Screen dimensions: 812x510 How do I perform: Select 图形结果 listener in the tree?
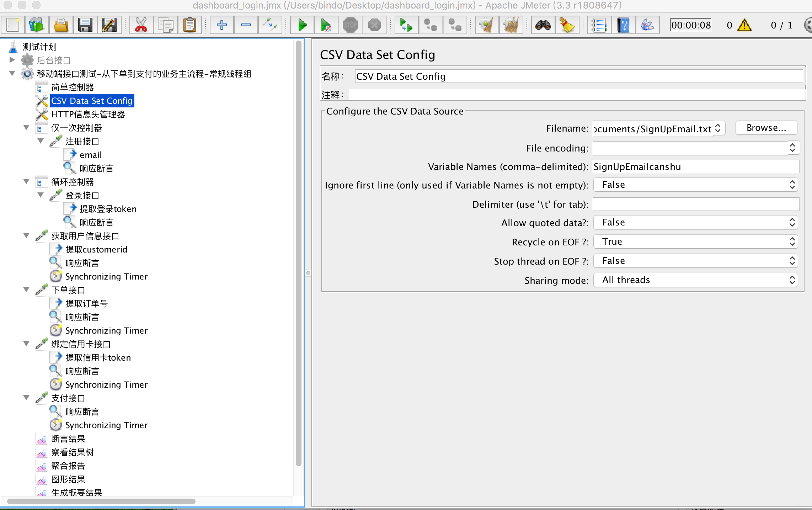tap(68, 479)
